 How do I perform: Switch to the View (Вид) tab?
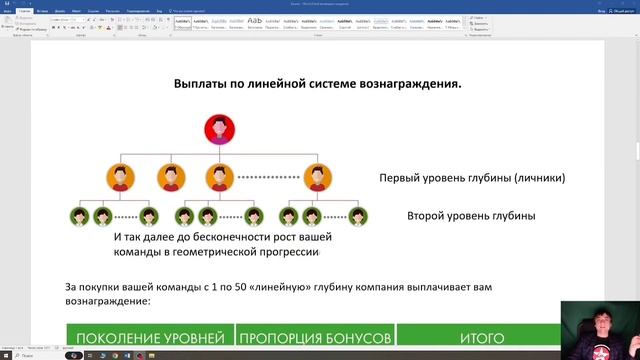pyautogui.click(x=160, y=11)
